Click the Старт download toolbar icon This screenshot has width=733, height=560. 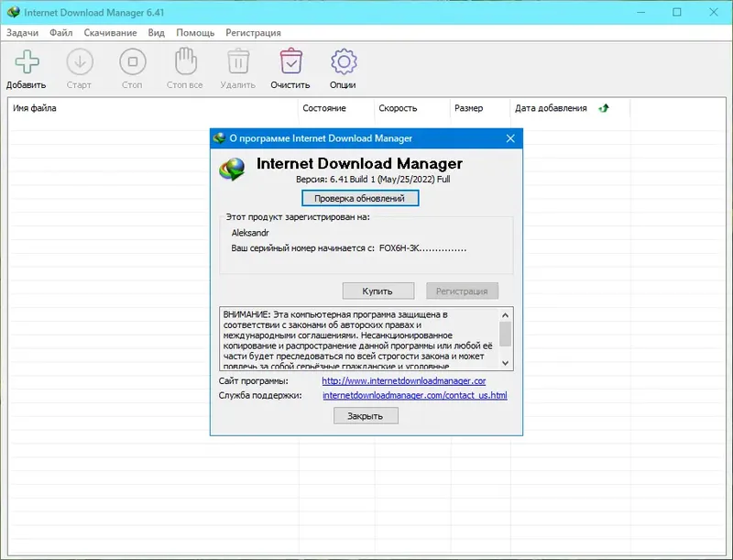point(80,61)
